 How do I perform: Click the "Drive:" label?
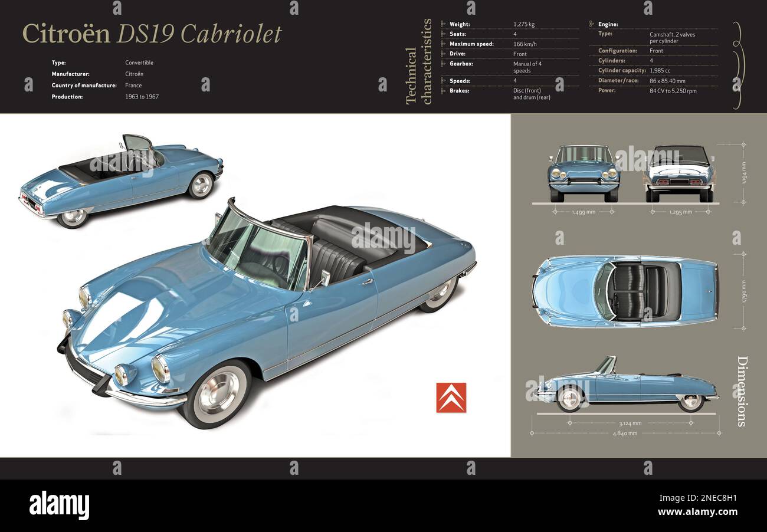click(458, 54)
